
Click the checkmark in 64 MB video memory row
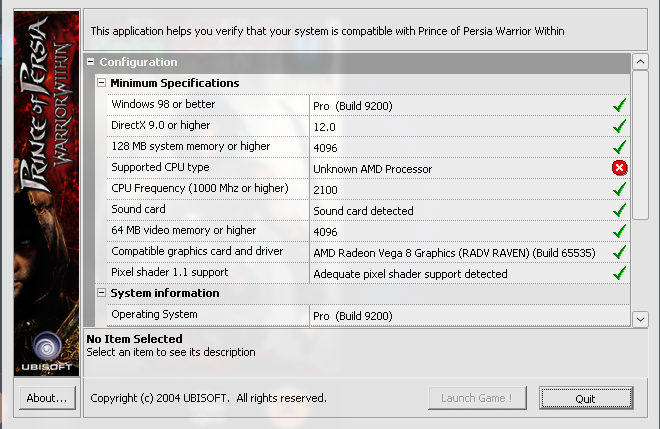[x=620, y=231]
